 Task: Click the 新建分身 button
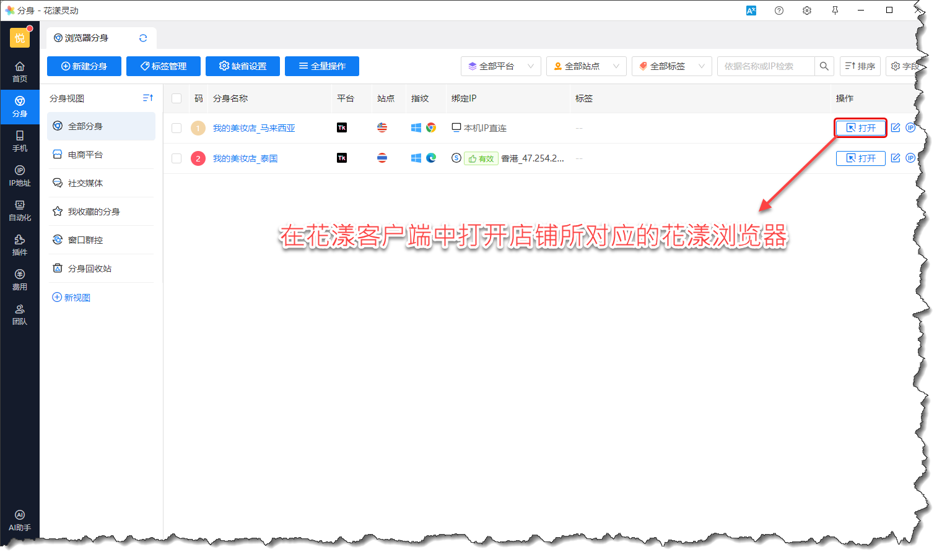pos(84,66)
